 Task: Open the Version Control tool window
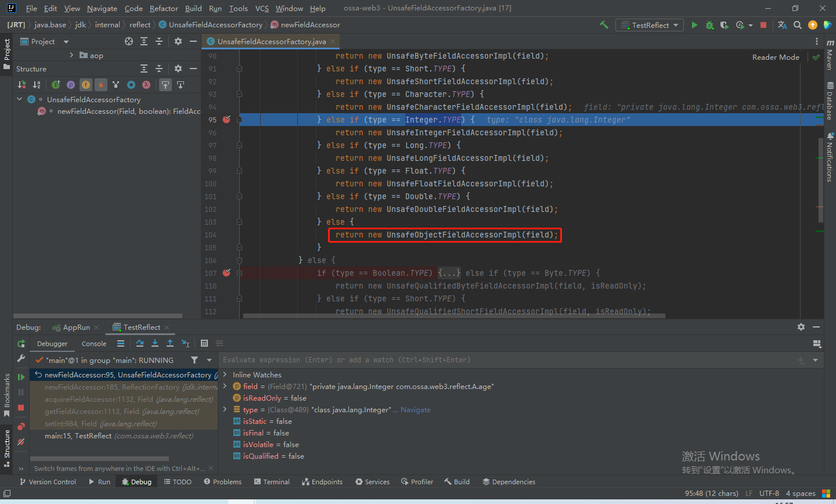48,481
